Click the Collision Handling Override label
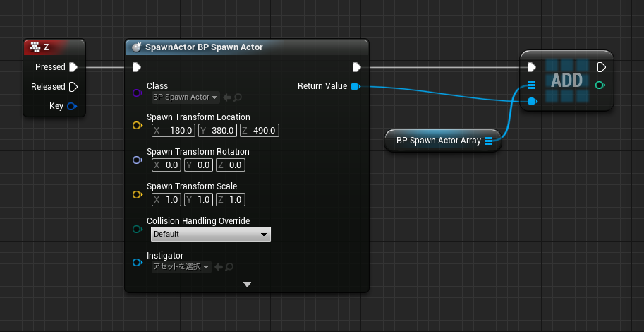Viewport: 644px width, 332px height. 198,221
